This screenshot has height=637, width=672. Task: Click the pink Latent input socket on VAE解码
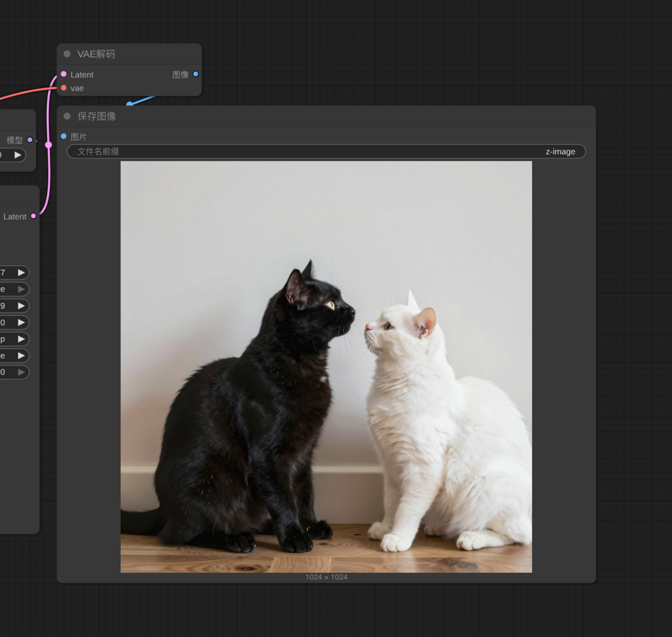coord(64,74)
